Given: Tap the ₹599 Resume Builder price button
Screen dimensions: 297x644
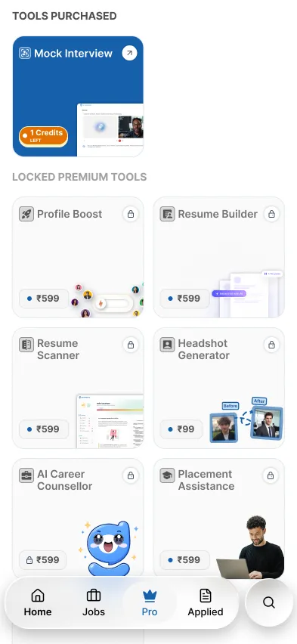Looking at the screenshot, I should [x=184, y=299].
